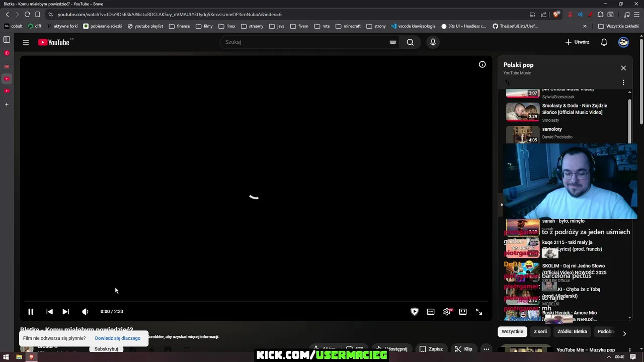Open extensions puzzle icon
This screenshot has width=644, height=362.
[600, 15]
